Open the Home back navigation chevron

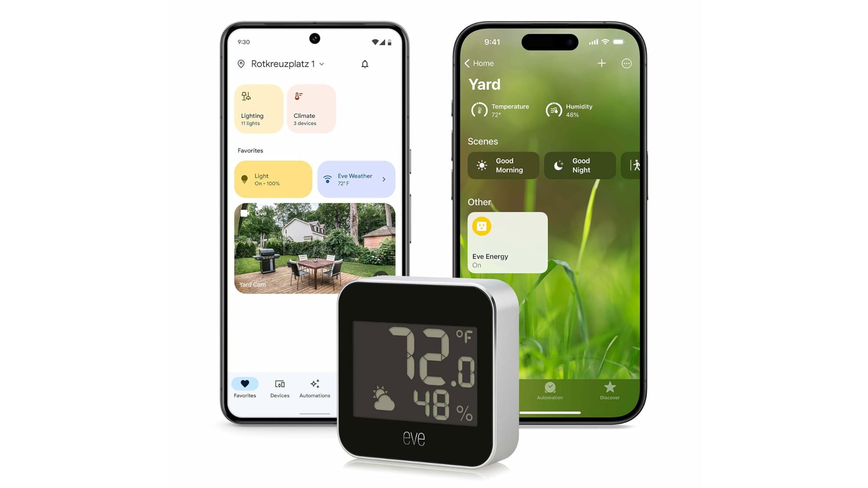pyautogui.click(x=467, y=63)
